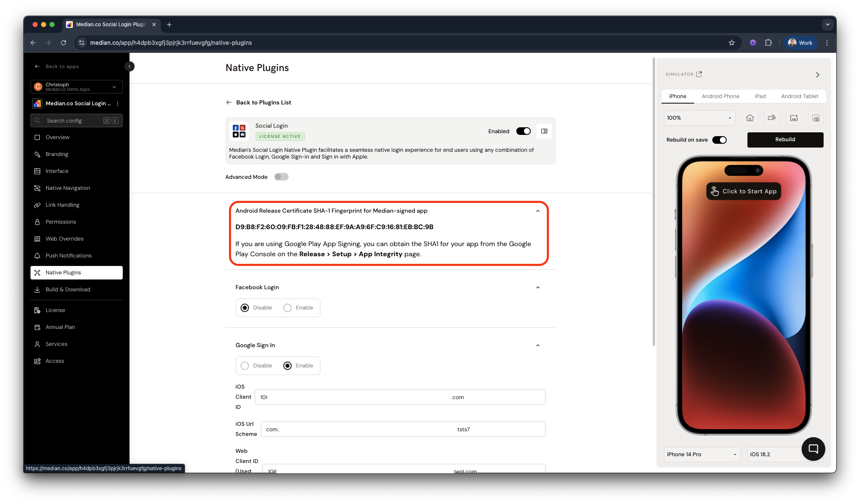Screen dimensions: 860x504
Task: Open the Work profile button
Action: point(801,43)
